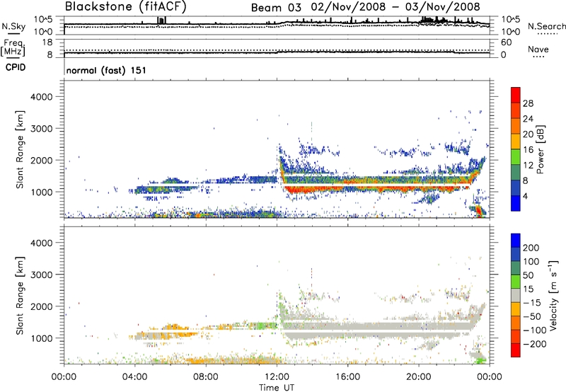Click the red top of Power colorbar

click(x=516, y=95)
